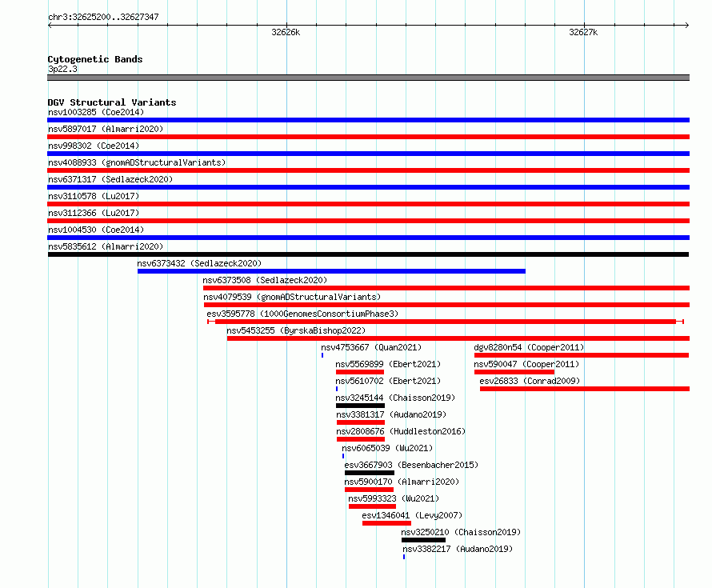Select nsv3381317 (Audano2019) label
Screen dimensions: 712x588
tap(391, 414)
